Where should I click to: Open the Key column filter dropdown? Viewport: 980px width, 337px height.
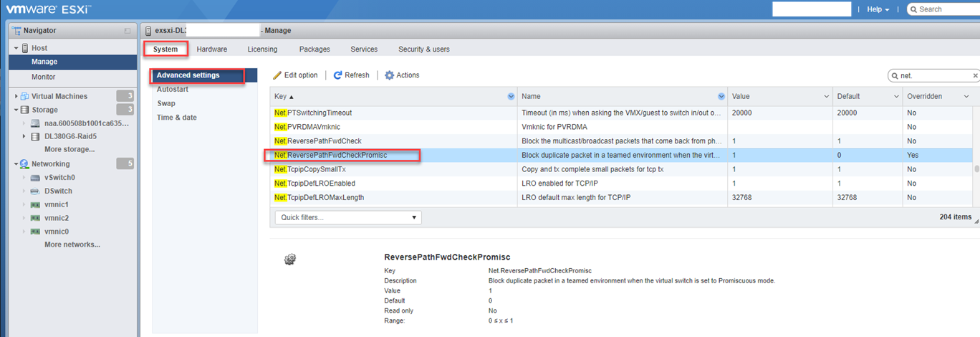pyautogui.click(x=511, y=96)
